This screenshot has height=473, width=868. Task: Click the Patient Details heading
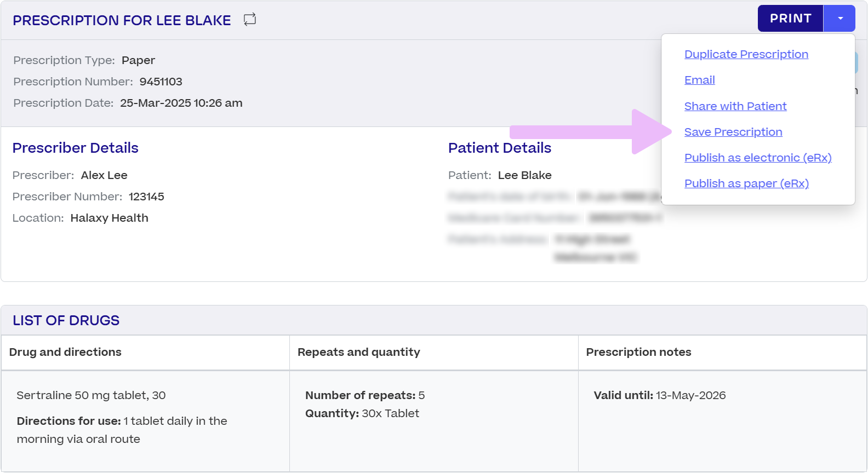pos(499,148)
